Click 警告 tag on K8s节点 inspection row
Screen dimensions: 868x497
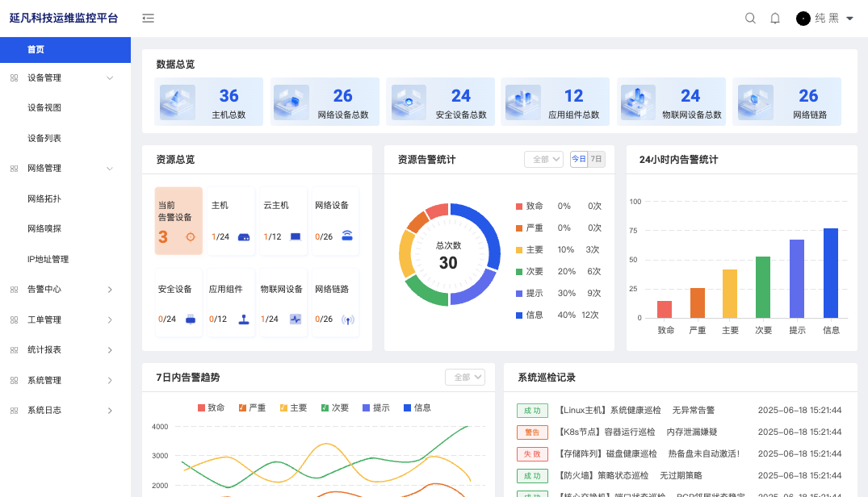tap(532, 432)
